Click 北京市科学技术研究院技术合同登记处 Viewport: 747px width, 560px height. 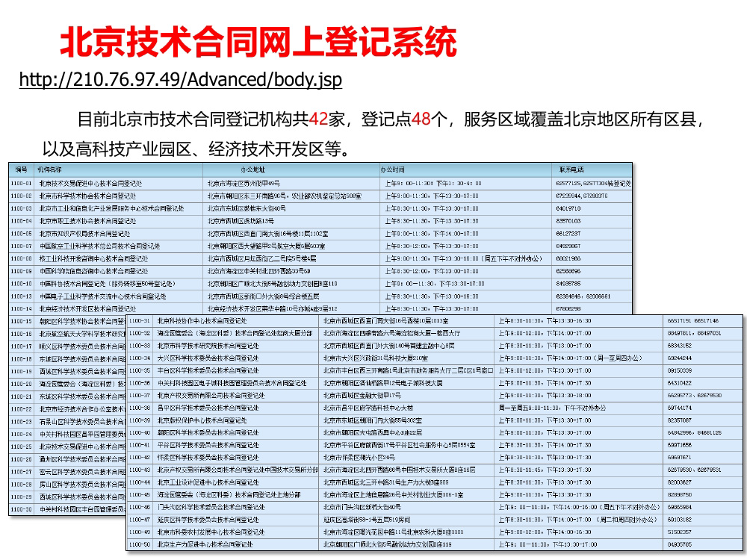tap(208, 346)
